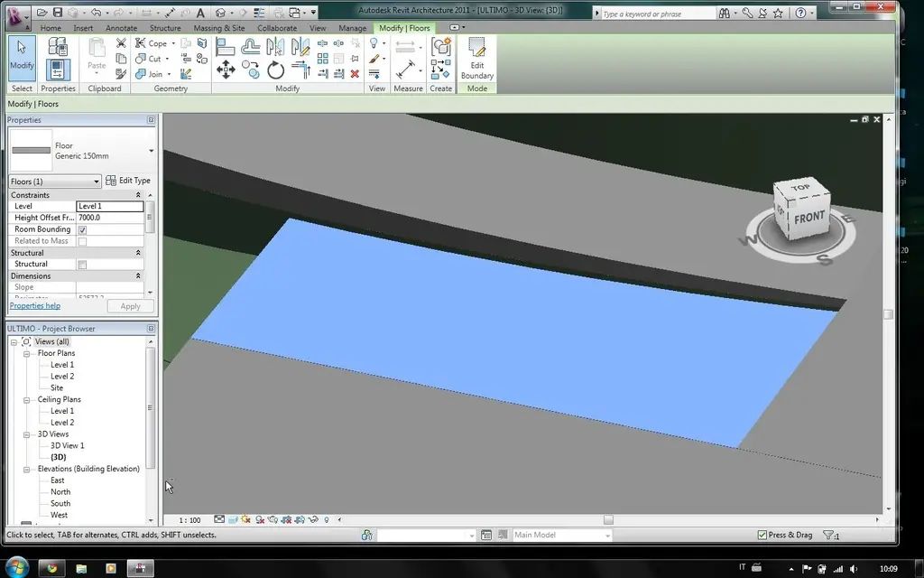This screenshot has width=924, height=578.
Task: Click the red Delete icon
Action: pyautogui.click(x=355, y=74)
